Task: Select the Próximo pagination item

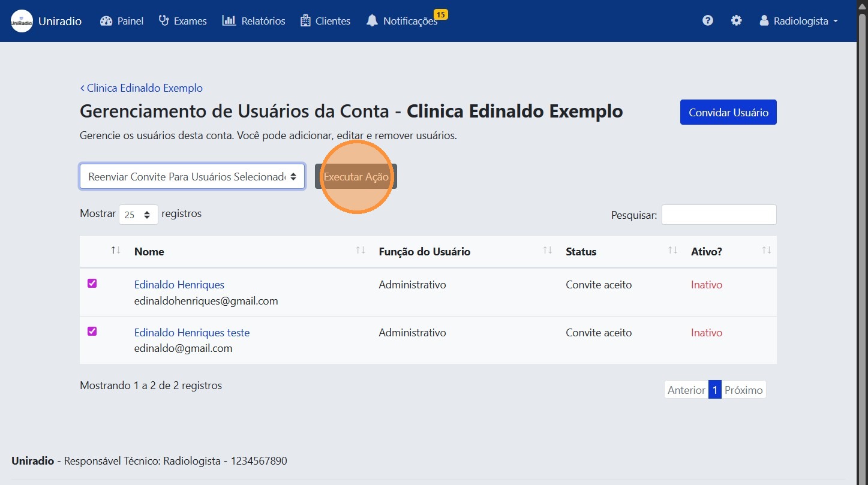Action: point(743,389)
